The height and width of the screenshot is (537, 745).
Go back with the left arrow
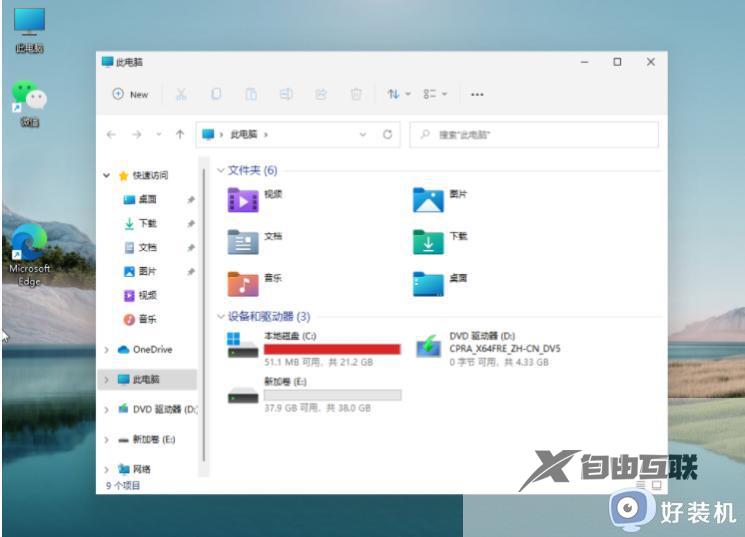111,134
